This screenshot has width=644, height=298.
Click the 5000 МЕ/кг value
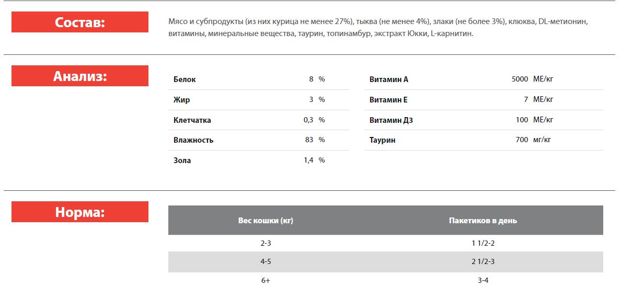click(x=532, y=79)
